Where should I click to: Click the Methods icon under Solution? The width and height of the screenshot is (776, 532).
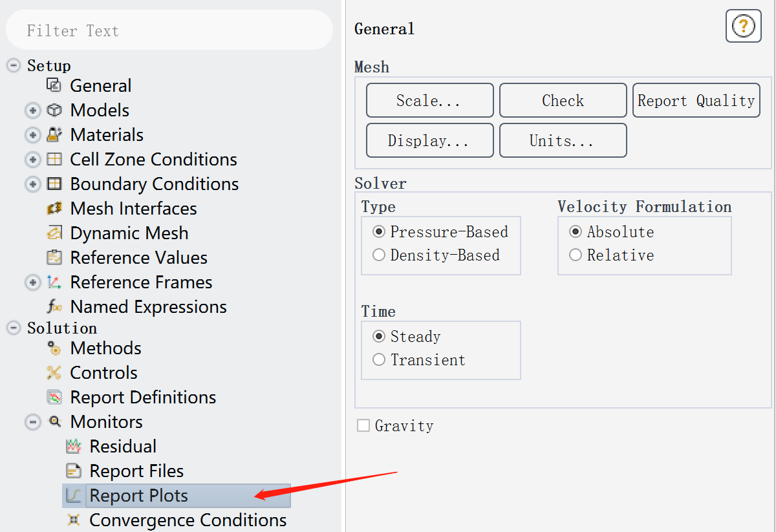coord(54,348)
